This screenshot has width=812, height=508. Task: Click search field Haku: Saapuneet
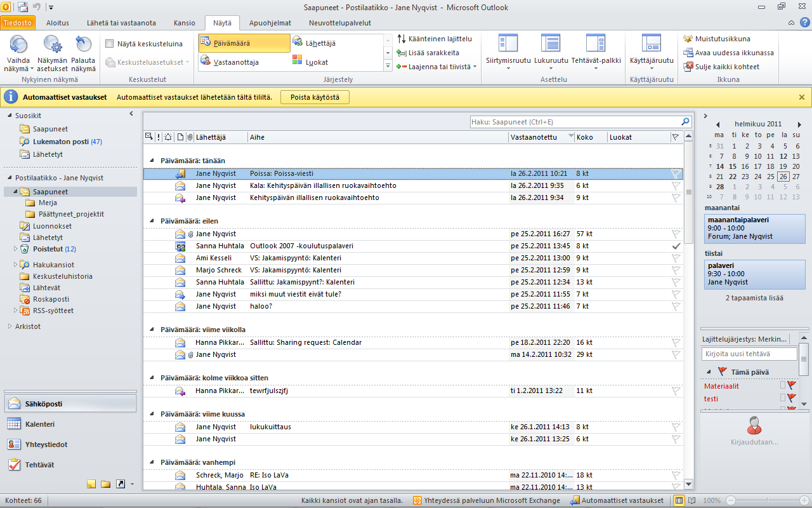[575, 122]
